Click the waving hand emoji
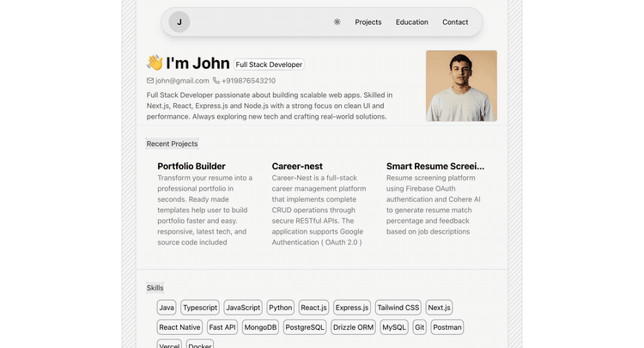 click(155, 63)
